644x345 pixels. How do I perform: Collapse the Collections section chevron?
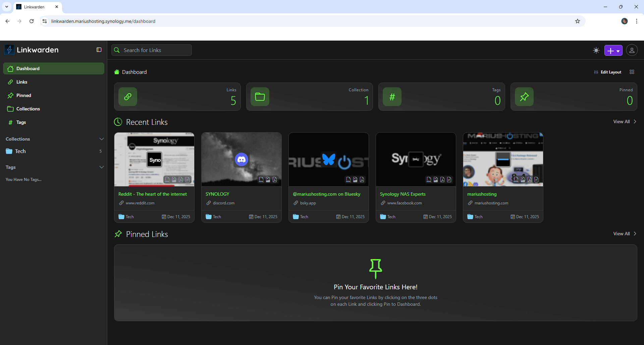pyautogui.click(x=101, y=139)
